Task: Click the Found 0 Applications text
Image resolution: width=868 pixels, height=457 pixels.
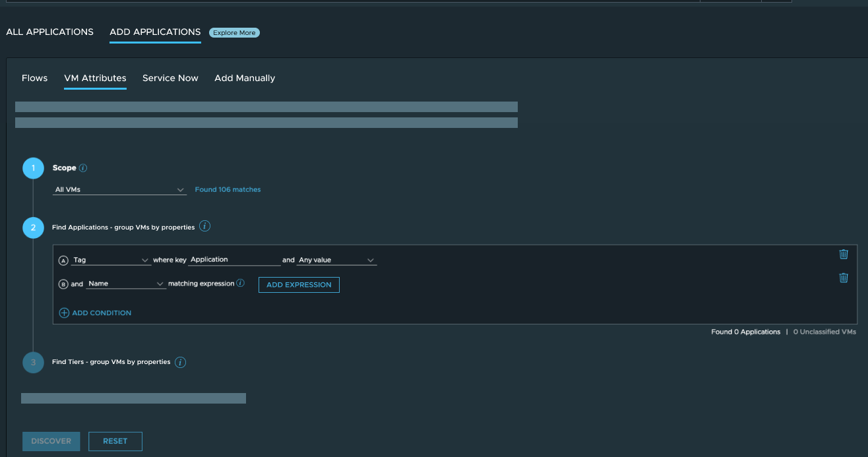Action: pyautogui.click(x=745, y=332)
